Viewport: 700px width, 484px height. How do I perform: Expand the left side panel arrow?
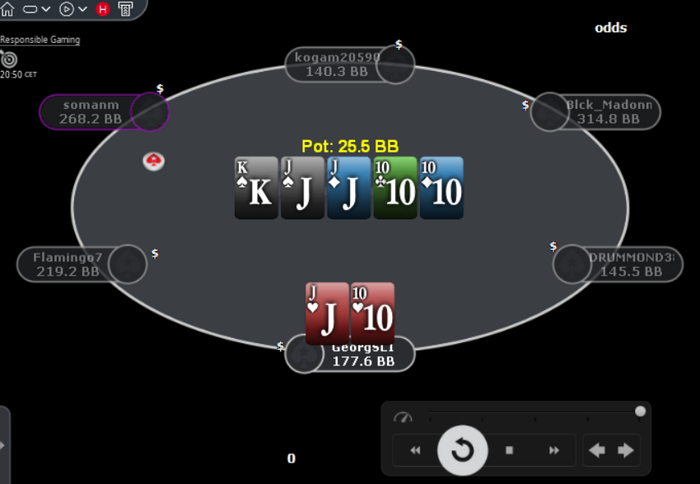pyautogui.click(x=3, y=445)
